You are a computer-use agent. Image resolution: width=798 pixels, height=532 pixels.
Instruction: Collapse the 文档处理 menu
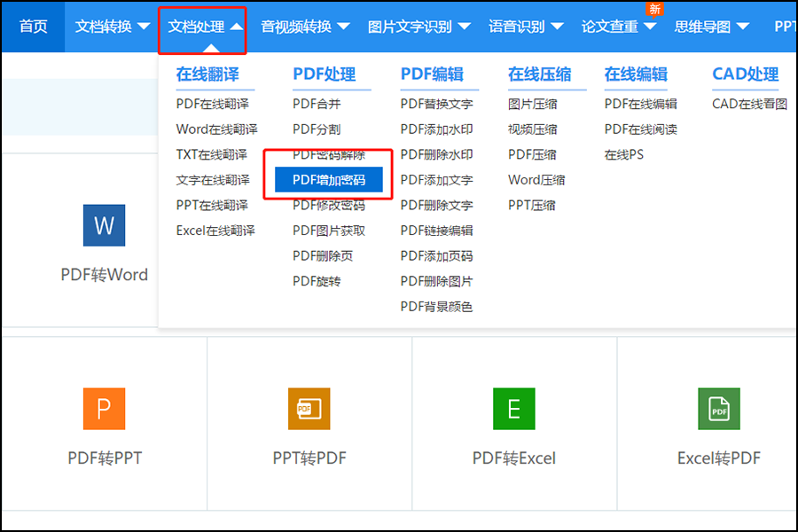(205, 27)
